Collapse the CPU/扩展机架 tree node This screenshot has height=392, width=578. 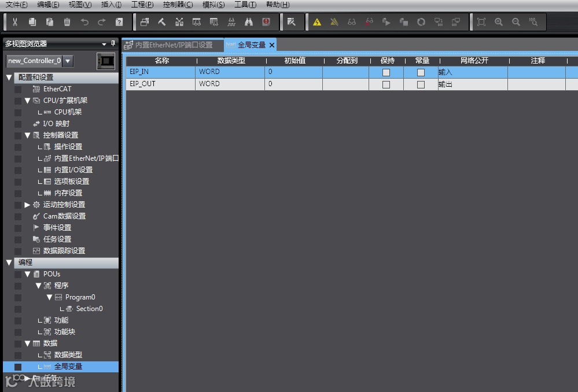click(x=27, y=100)
